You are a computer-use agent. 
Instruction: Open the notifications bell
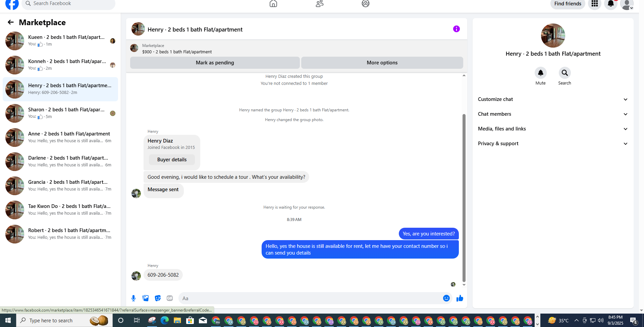611,4
